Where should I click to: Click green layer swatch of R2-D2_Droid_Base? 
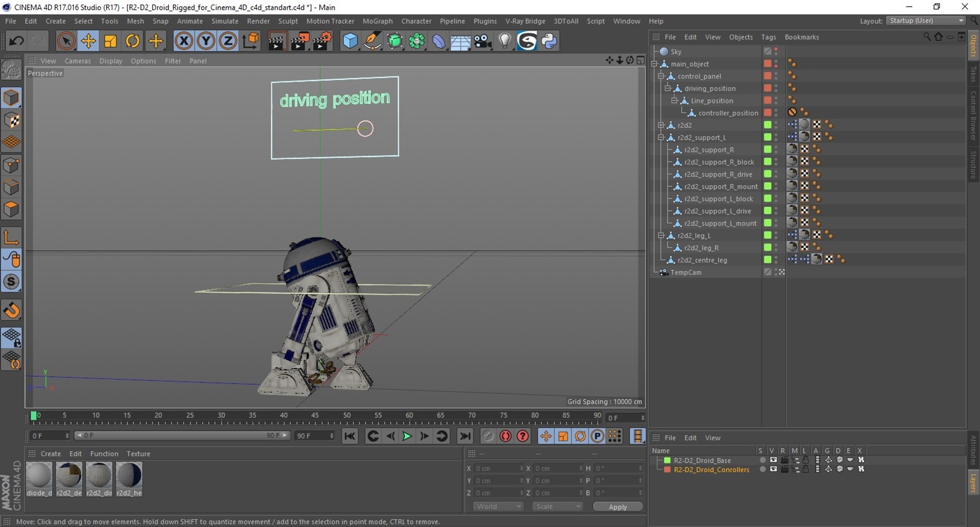(667, 460)
